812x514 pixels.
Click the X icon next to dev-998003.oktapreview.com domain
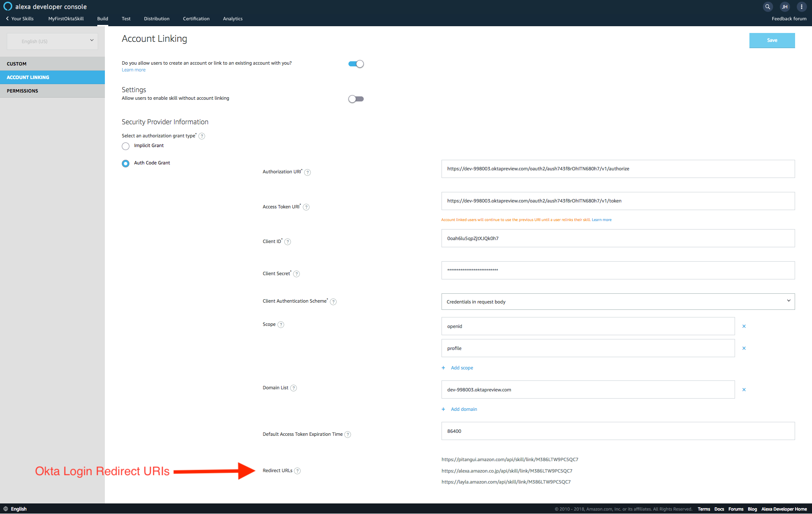pos(744,390)
